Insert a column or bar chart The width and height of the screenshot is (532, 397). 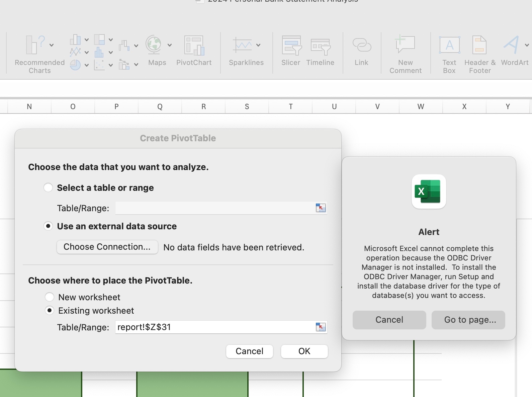(75, 40)
